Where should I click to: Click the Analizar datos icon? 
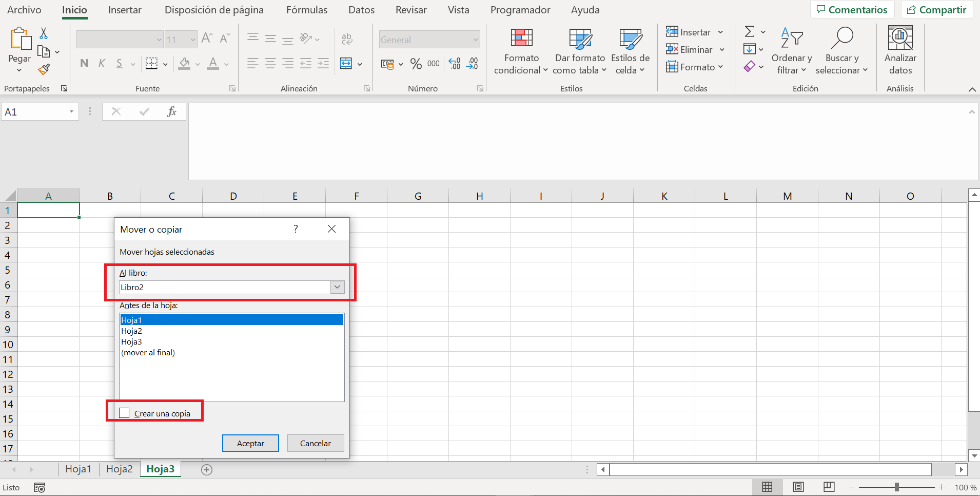point(900,38)
